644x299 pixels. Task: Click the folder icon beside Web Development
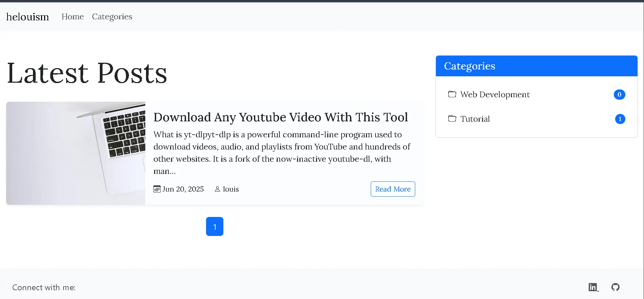[452, 94]
